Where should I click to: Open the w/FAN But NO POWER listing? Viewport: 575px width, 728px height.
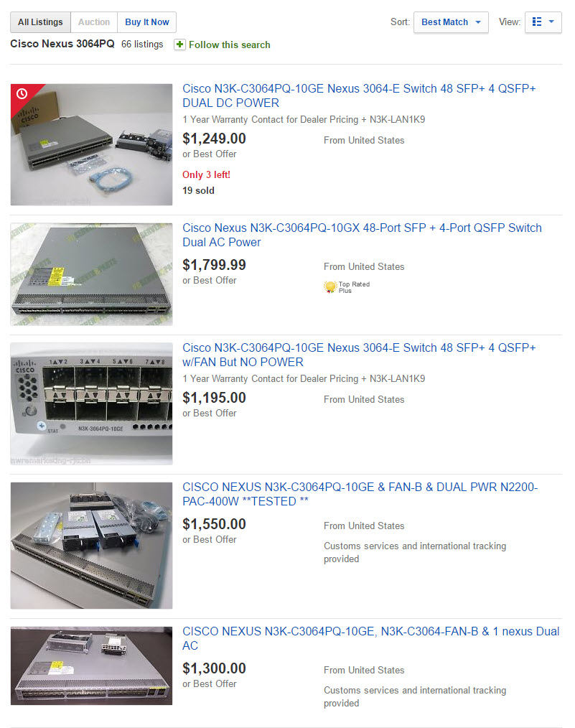[x=359, y=355]
